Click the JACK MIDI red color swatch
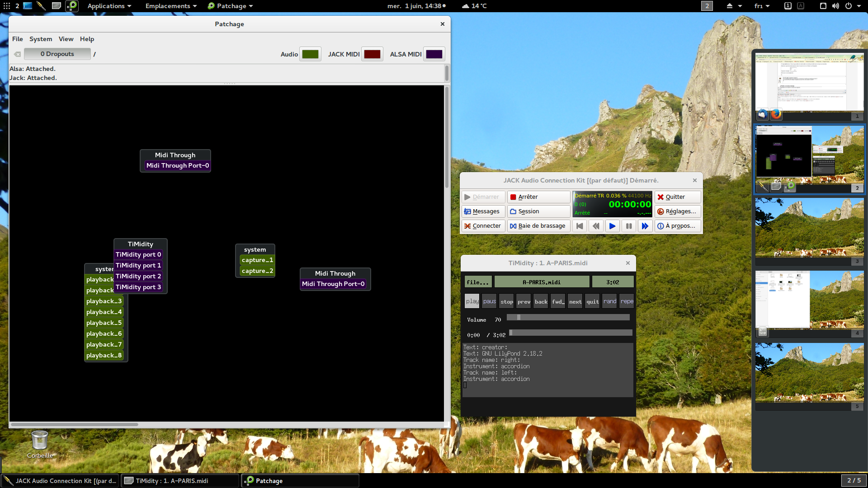This screenshot has height=488, width=868. point(372,54)
